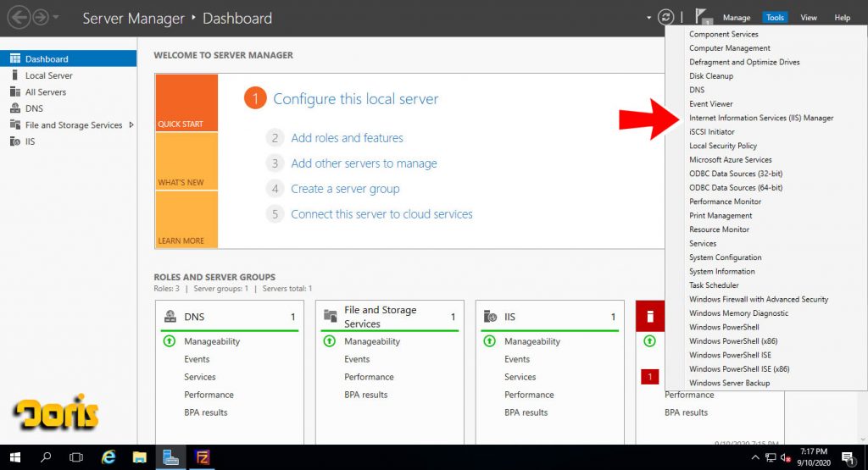Open dropdown arrow left of refresh
Image resolution: width=868 pixels, height=470 pixels.
tap(648, 18)
